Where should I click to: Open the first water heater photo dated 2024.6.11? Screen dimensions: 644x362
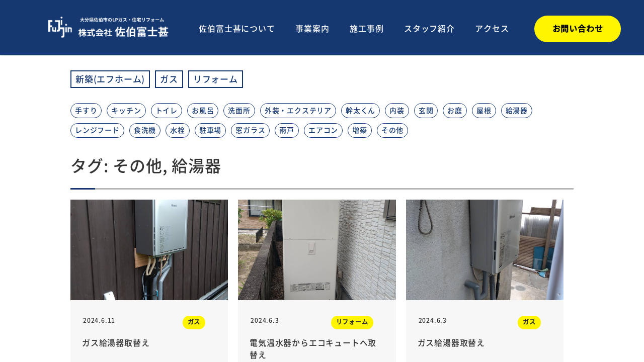(x=149, y=250)
